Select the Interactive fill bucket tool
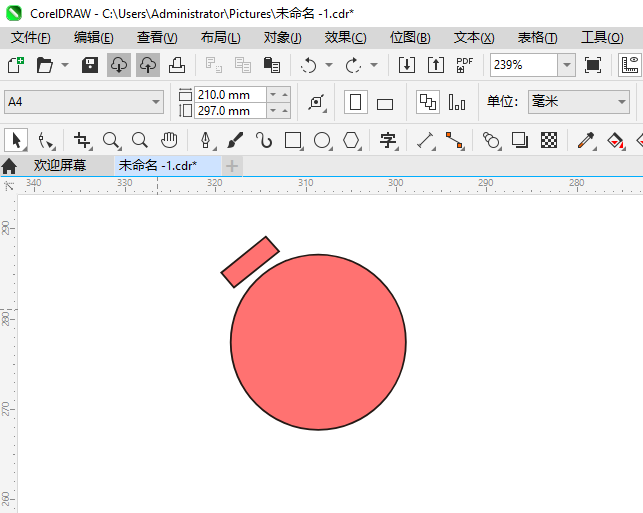This screenshot has width=643, height=513. pyautogui.click(x=616, y=140)
